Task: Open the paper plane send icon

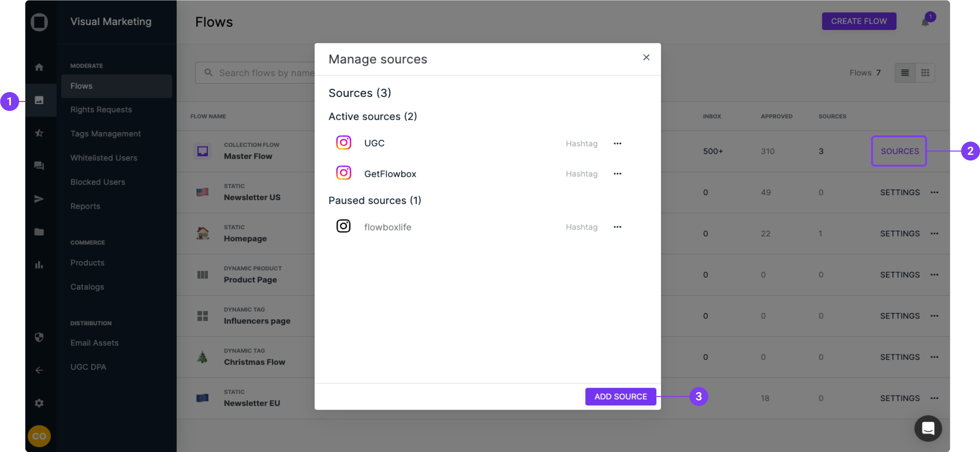Action: pos(39,199)
